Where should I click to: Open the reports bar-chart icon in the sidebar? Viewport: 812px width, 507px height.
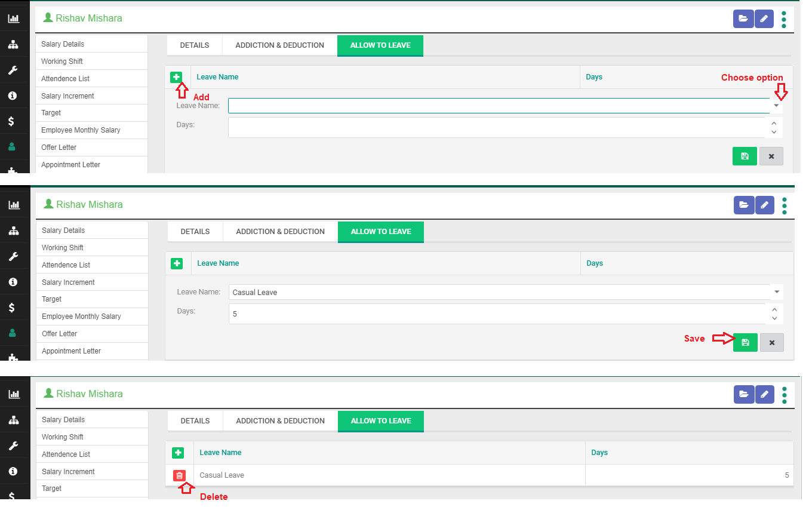(14, 18)
